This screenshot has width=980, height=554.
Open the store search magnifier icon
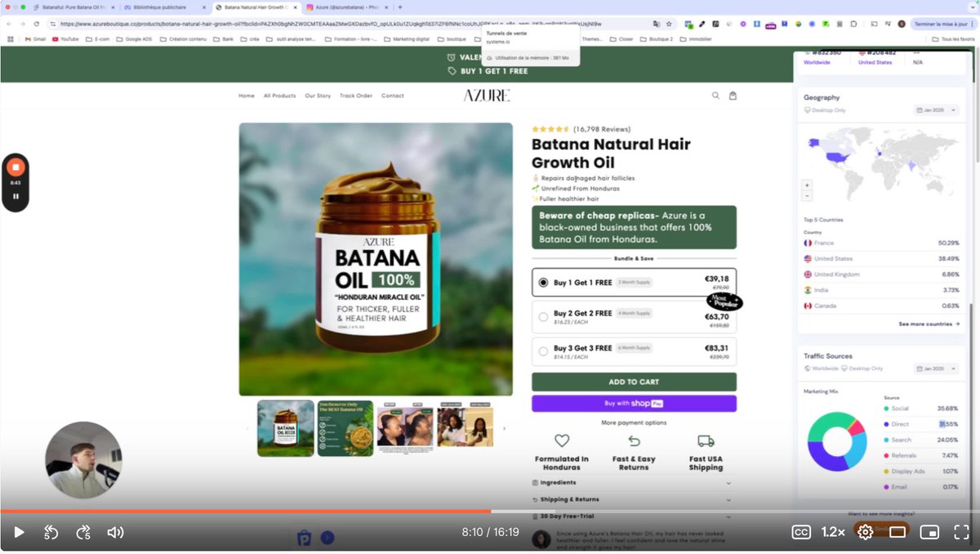[715, 96]
